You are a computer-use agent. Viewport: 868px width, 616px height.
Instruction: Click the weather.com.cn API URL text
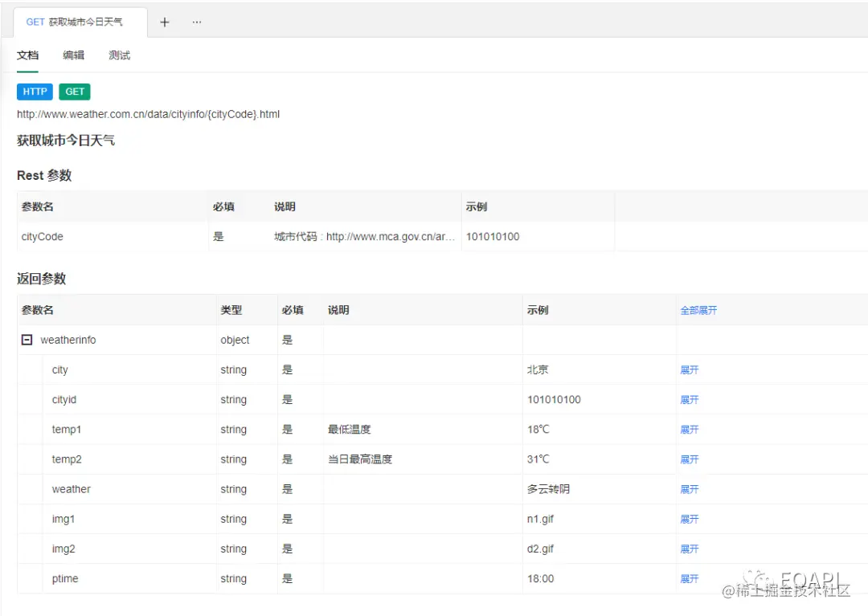coord(149,115)
